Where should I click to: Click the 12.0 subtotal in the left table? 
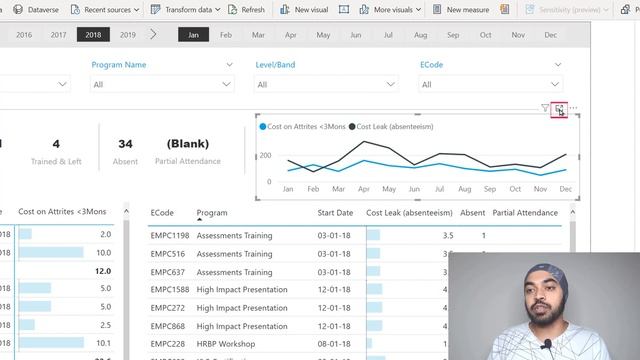tap(103, 271)
